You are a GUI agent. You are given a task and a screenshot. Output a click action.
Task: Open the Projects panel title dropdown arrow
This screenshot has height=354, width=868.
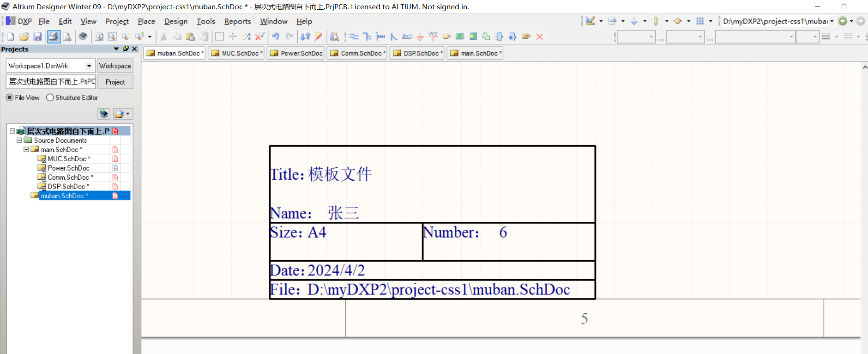pos(116,49)
